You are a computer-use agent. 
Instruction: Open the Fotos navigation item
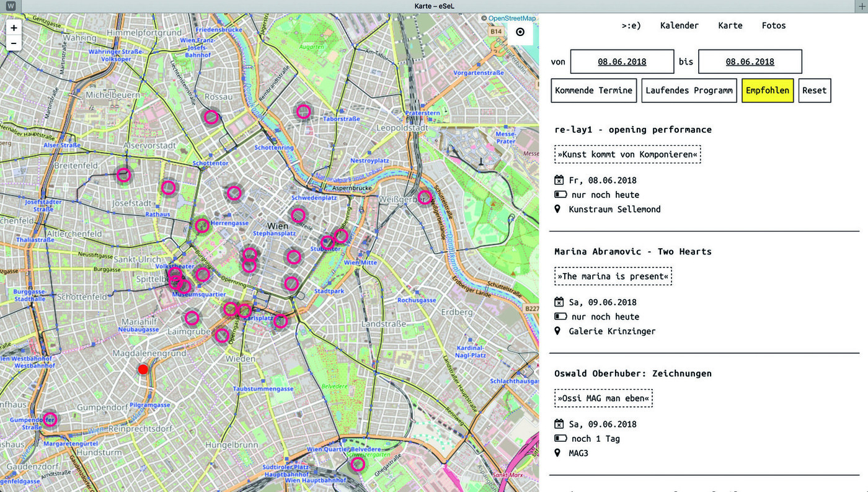(x=774, y=25)
